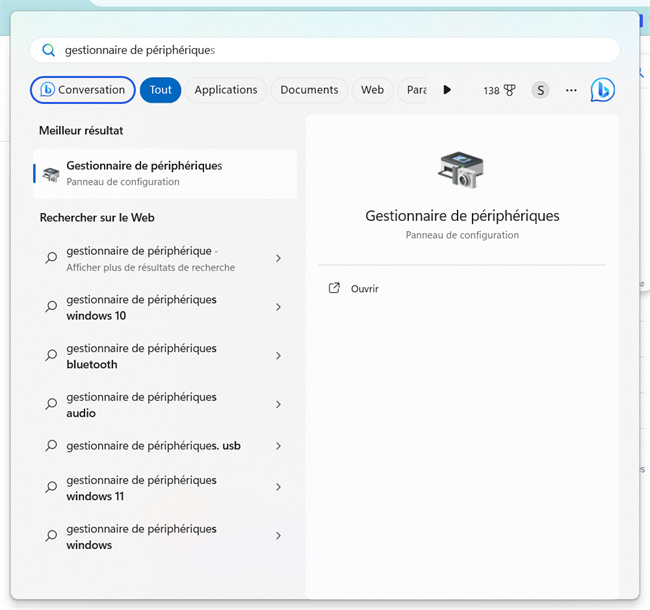Image resolution: width=650 pixels, height=610 pixels.
Task: Click search icon beside 'audio' suggestion
Action: click(51, 404)
